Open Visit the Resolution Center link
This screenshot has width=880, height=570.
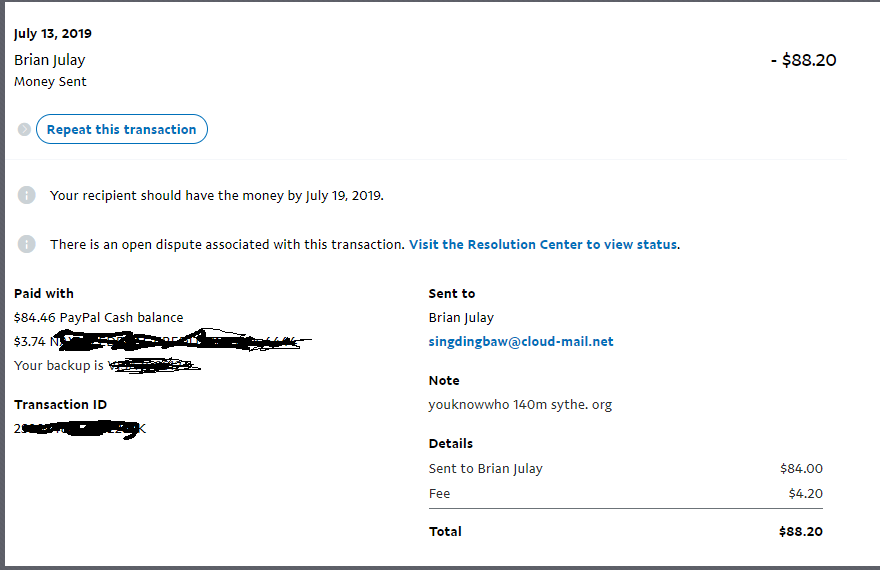[x=543, y=244]
